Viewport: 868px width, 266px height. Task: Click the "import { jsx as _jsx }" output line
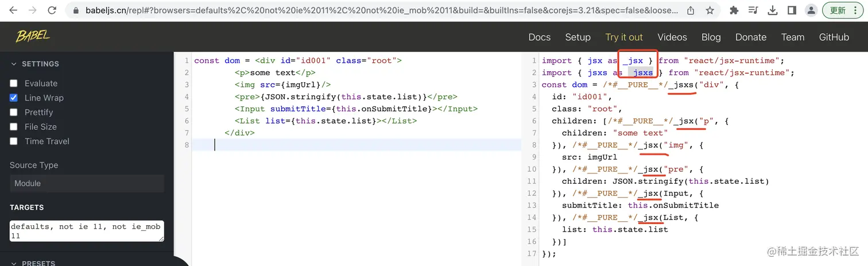pos(663,60)
